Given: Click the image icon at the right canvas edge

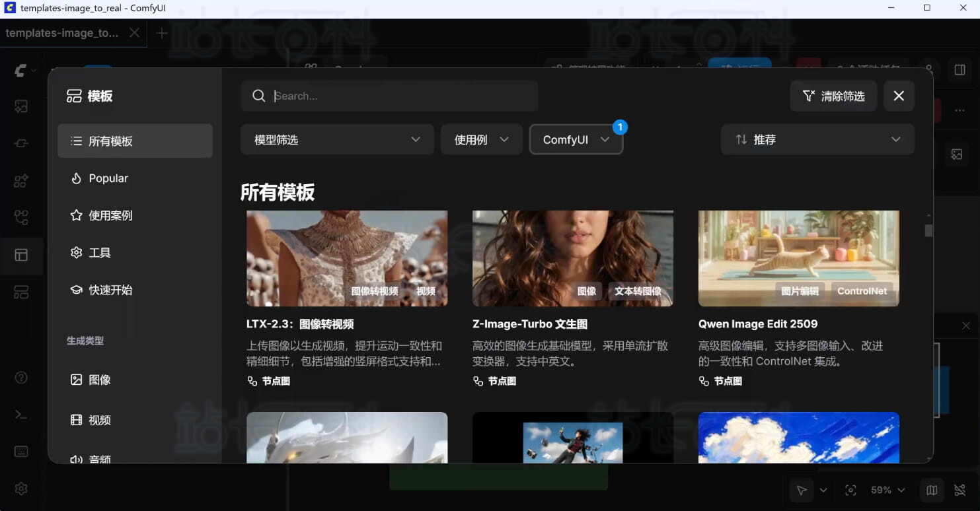Looking at the screenshot, I should click(x=957, y=154).
